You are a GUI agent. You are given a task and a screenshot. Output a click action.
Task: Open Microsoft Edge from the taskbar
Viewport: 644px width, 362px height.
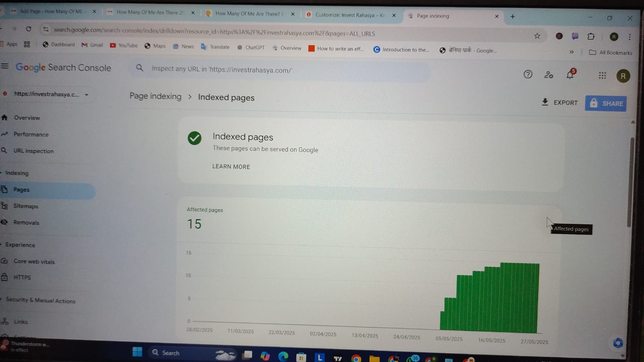coord(283,356)
